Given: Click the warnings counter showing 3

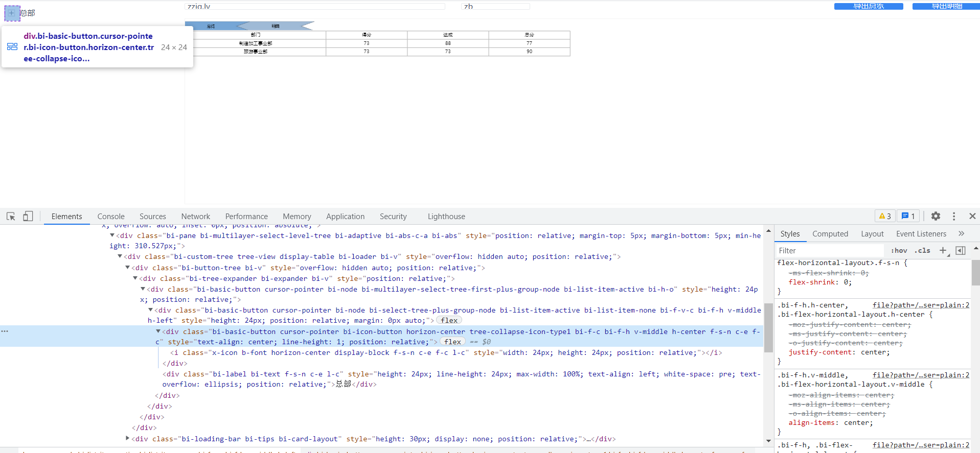Looking at the screenshot, I should 885,216.
